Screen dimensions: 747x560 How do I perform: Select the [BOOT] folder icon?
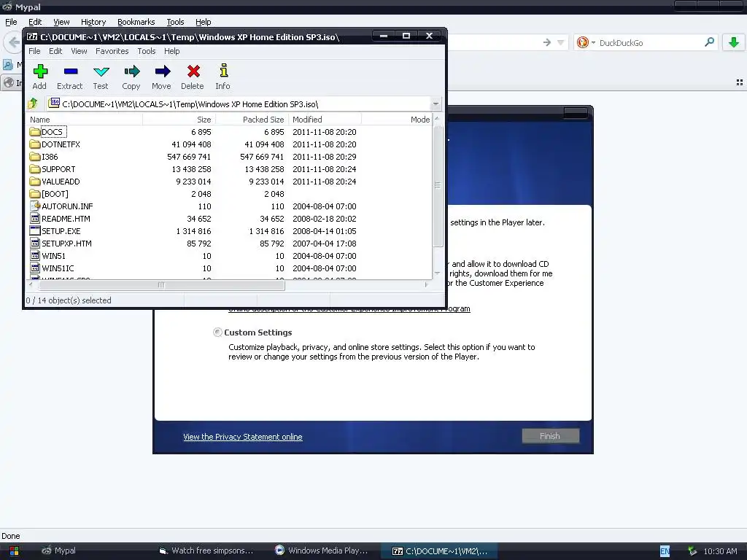[35, 193]
